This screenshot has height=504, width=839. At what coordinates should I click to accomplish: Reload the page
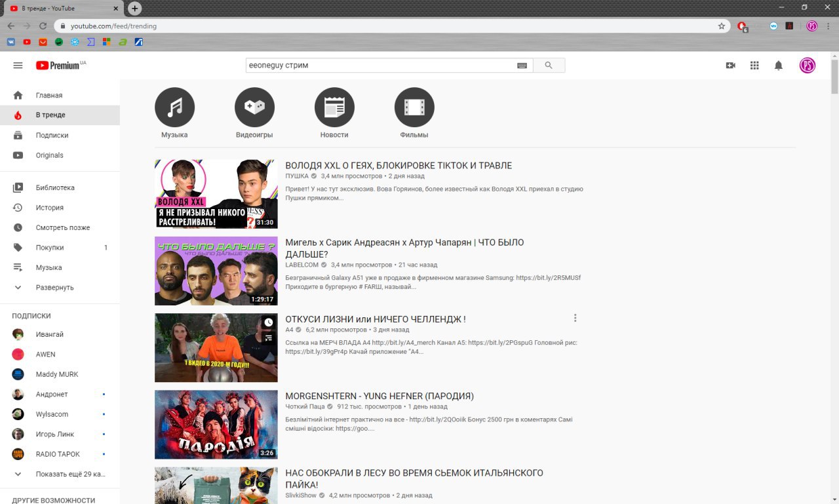click(x=43, y=26)
